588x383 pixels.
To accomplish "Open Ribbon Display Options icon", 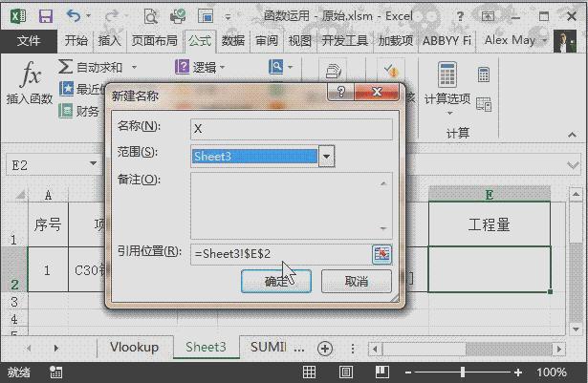I will pos(488,16).
